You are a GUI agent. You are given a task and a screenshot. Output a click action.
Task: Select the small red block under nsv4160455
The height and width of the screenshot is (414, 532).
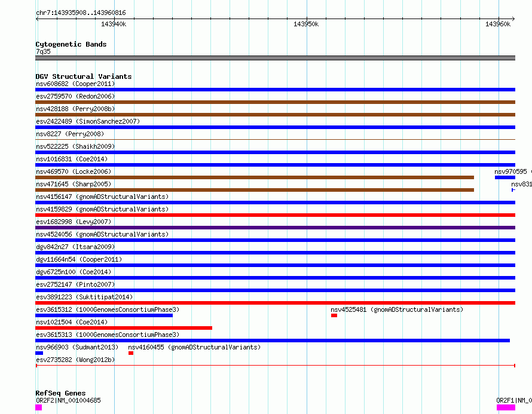click(131, 353)
